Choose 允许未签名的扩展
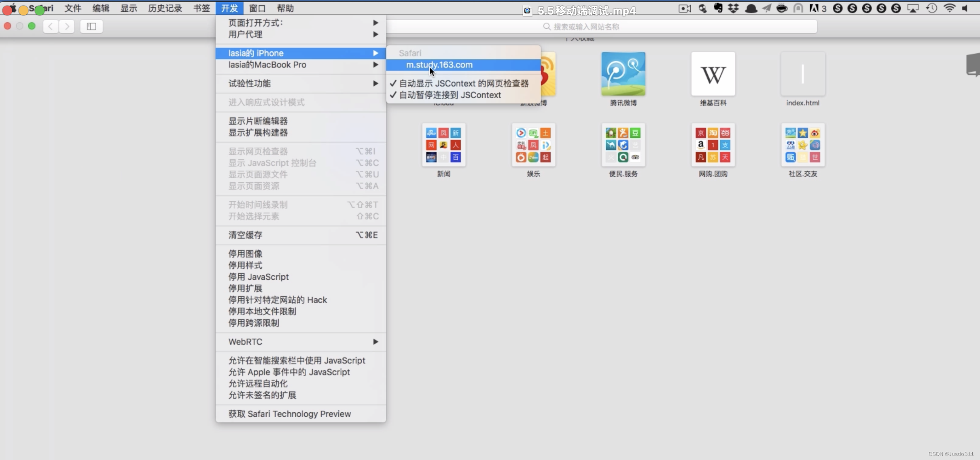The width and height of the screenshot is (980, 460). click(x=301, y=395)
